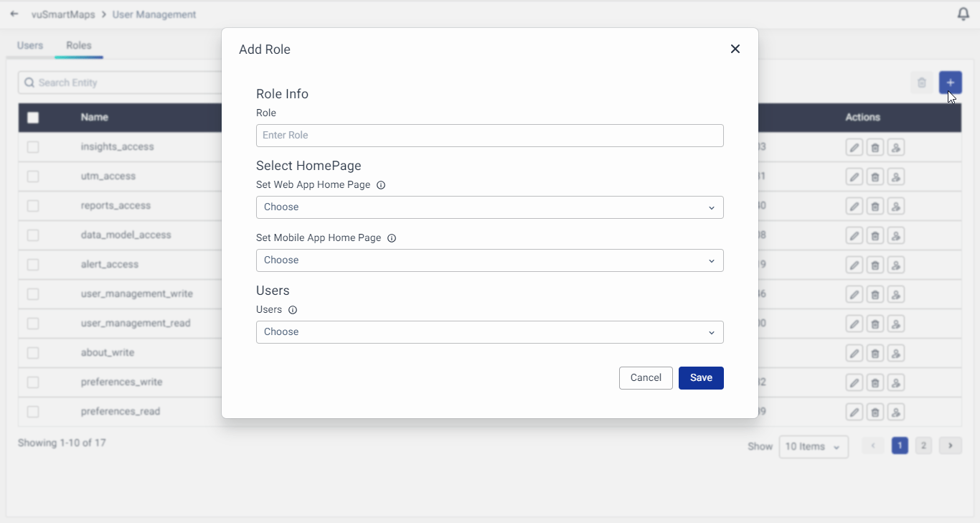
Task: Select the preferences_read row checkbox
Action: [33, 412]
